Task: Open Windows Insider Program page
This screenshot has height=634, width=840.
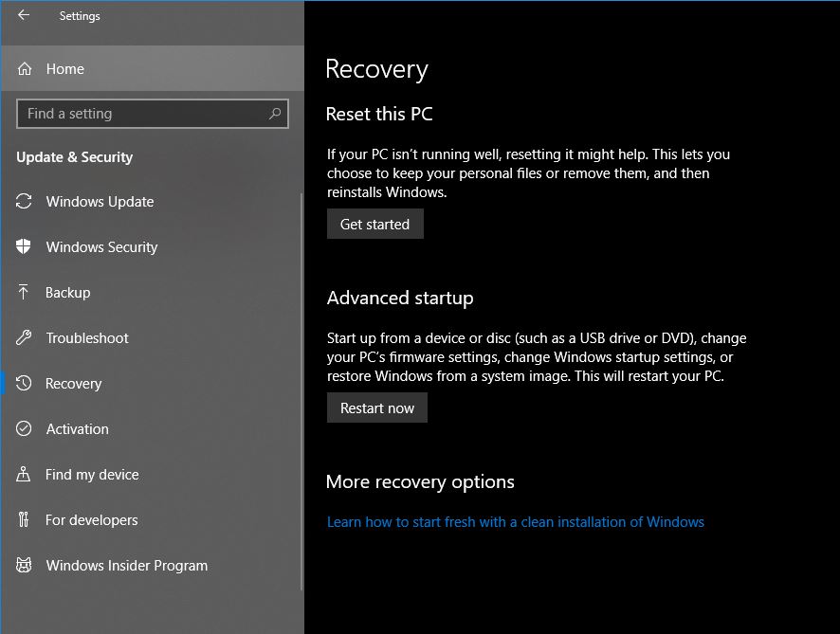Action: (x=152, y=566)
